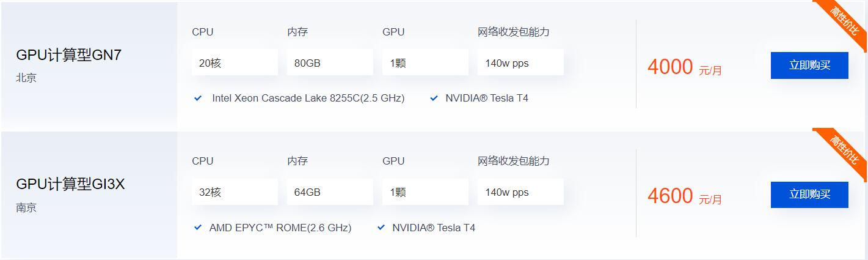Click the Intel Xeon Cascade Lake checkmark icon

click(198, 98)
